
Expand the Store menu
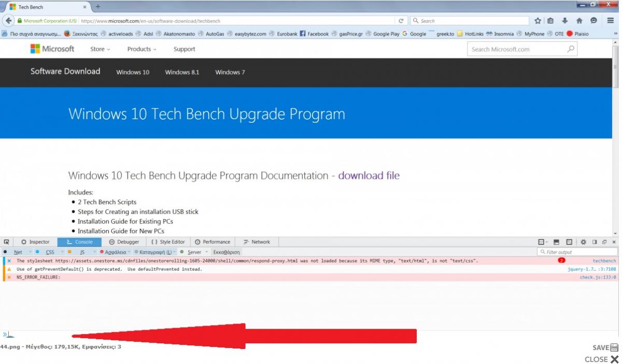tap(100, 49)
